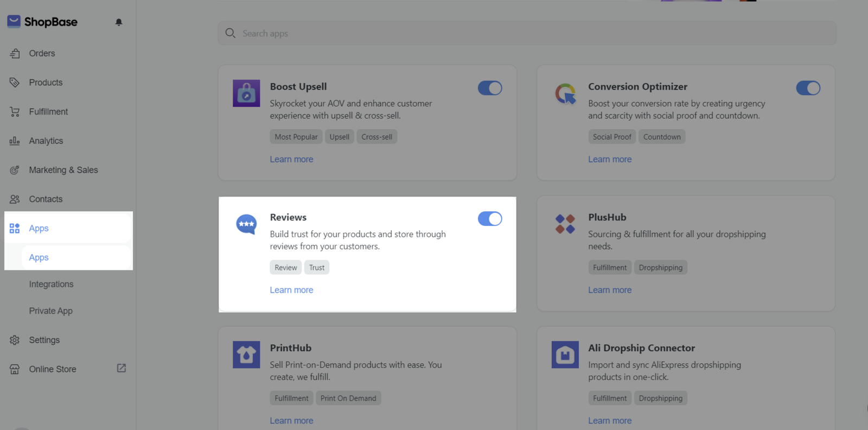Open the Reviews app title
Viewport: 868px width, 430px height.
(288, 217)
